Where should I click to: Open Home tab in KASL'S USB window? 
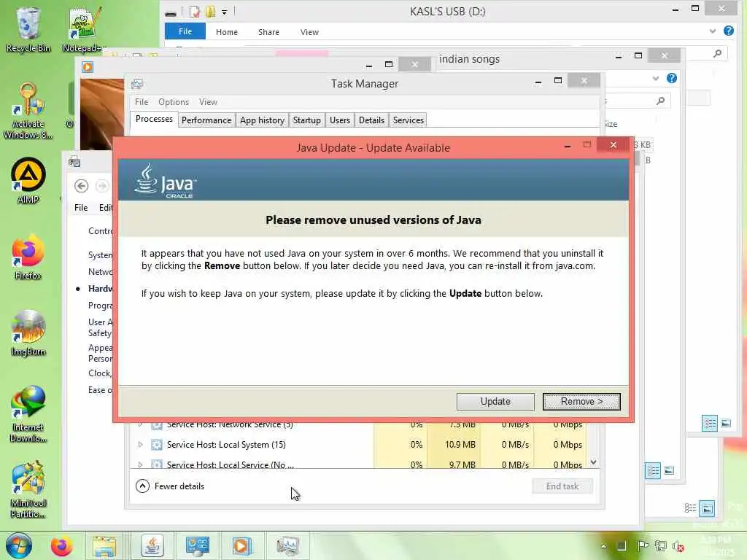point(227,32)
